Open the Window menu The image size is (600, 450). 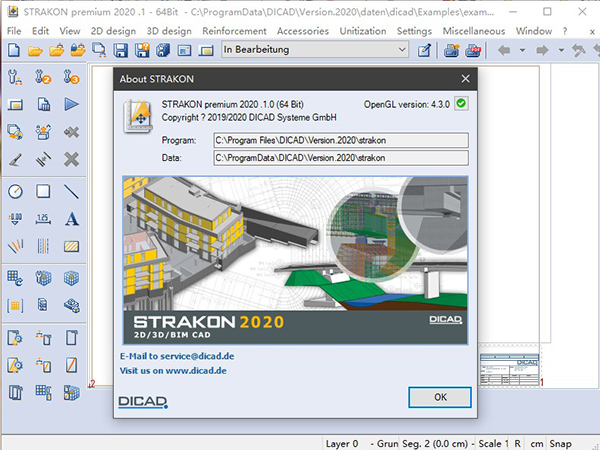[534, 31]
